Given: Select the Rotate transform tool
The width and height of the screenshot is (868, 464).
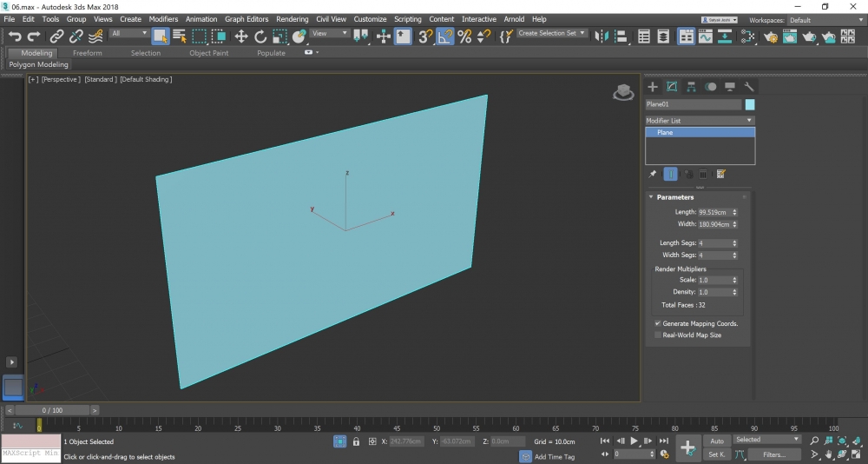Looking at the screenshot, I should pyautogui.click(x=260, y=36).
